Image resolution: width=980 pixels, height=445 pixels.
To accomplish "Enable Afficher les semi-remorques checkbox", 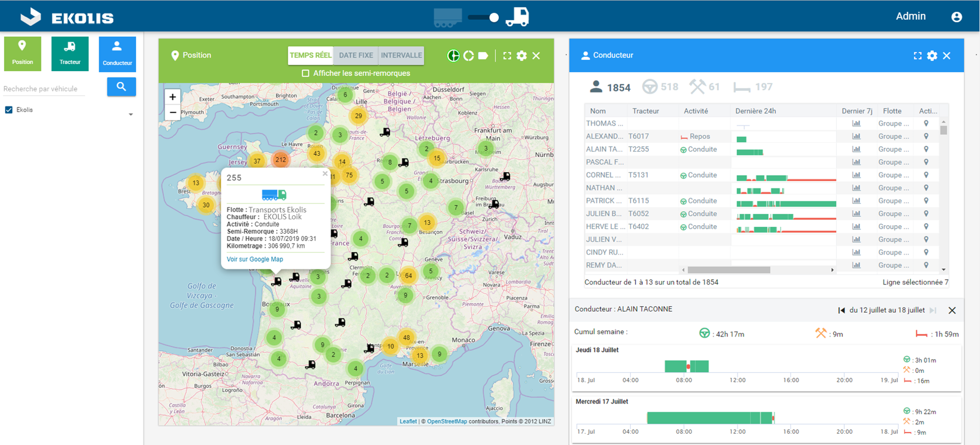I will tap(305, 73).
